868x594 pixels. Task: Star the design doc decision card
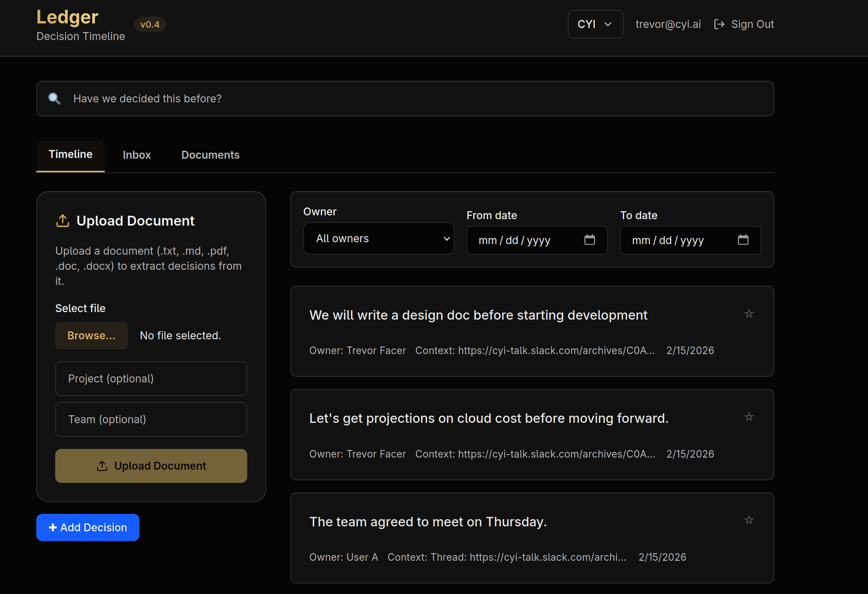(x=749, y=314)
